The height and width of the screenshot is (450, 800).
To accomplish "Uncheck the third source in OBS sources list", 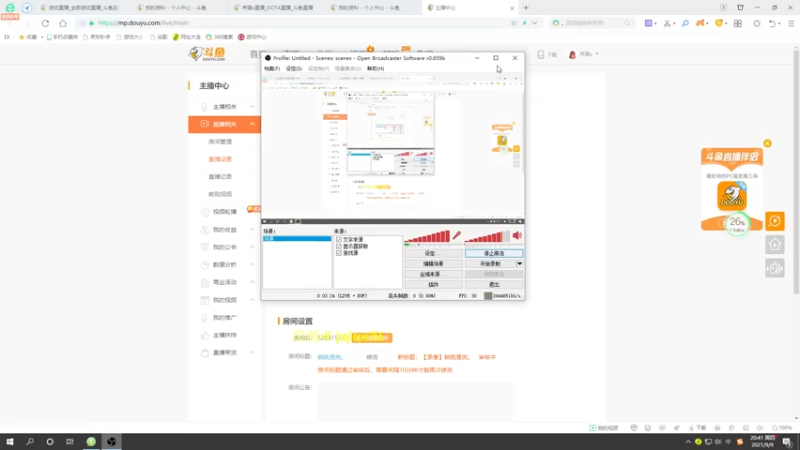I will point(339,253).
